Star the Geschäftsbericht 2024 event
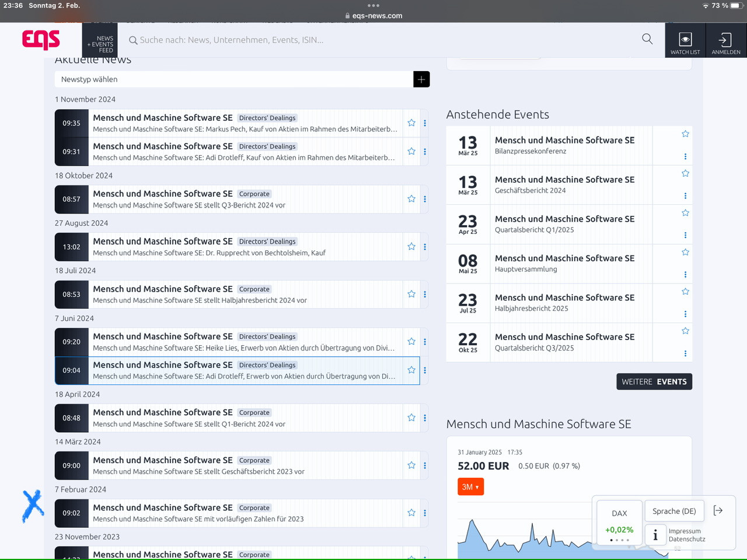Image resolution: width=747 pixels, height=560 pixels. 685,173
